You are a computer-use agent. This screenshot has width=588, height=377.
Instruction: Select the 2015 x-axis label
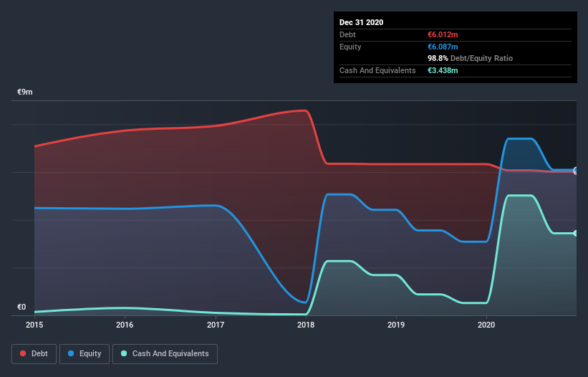tap(34, 325)
